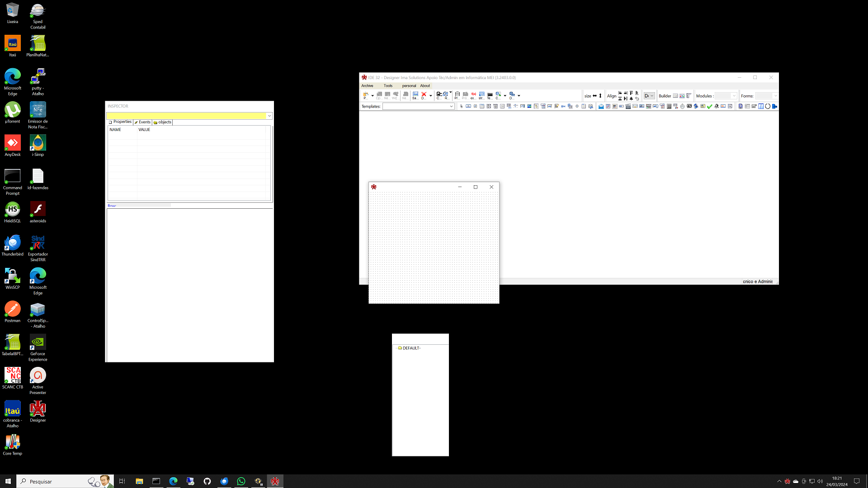Switch to the Events tab
Screen dimensions: 868x488
pyautogui.click(x=142, y=122)
